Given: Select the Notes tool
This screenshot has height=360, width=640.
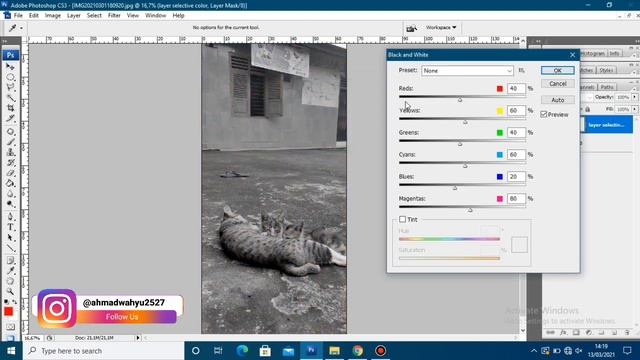Looking at the screenshot, I should click(10, 261).
